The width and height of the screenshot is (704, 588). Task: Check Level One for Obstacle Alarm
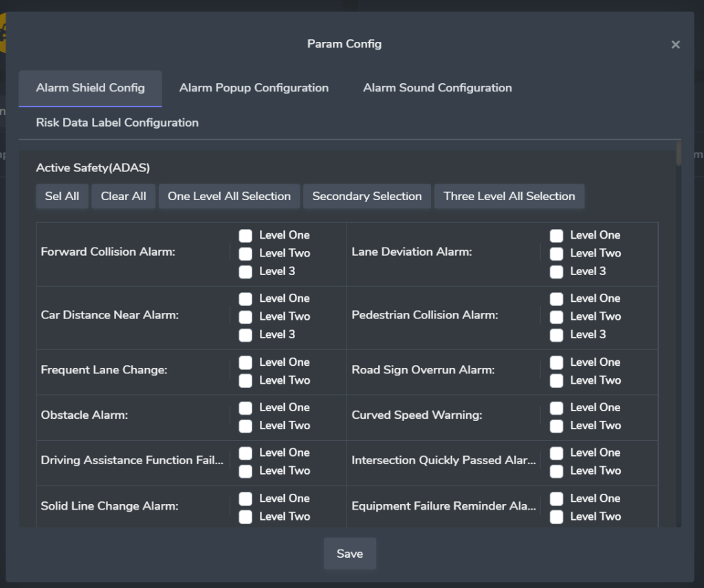point(245,408)
